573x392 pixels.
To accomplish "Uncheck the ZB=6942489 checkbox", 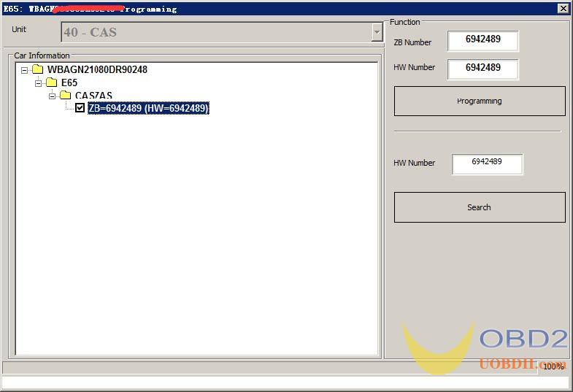I will coord(80,108).
